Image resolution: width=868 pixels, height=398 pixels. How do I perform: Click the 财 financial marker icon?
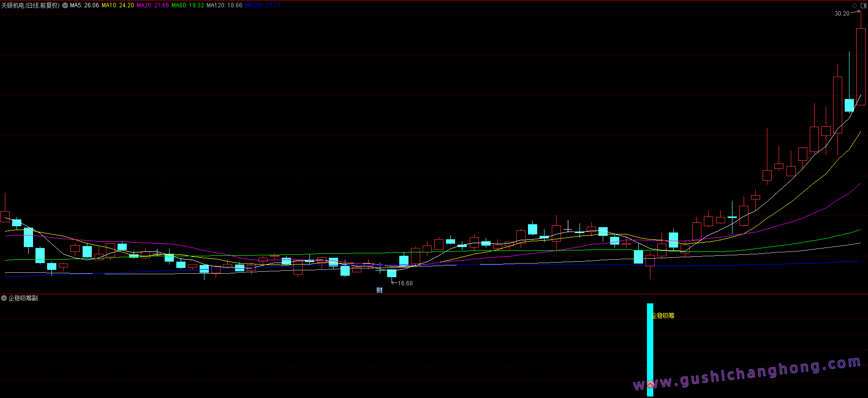click(x=379, y=290)
